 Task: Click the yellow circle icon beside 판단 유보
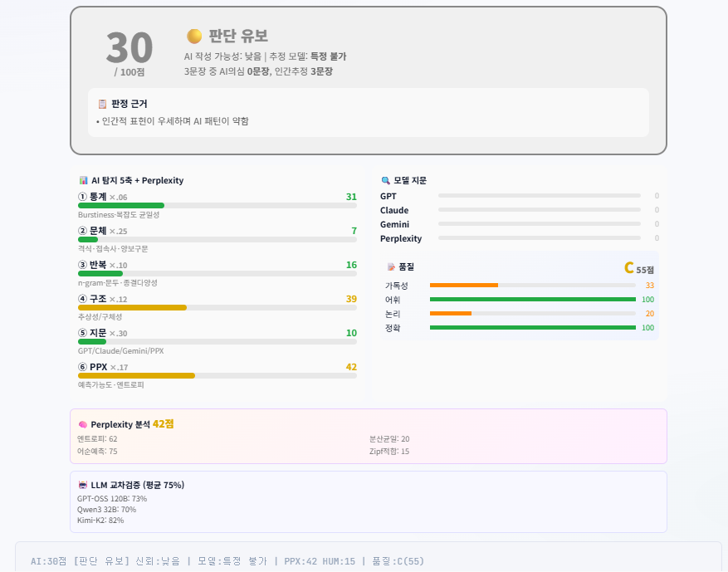point(193,36)
